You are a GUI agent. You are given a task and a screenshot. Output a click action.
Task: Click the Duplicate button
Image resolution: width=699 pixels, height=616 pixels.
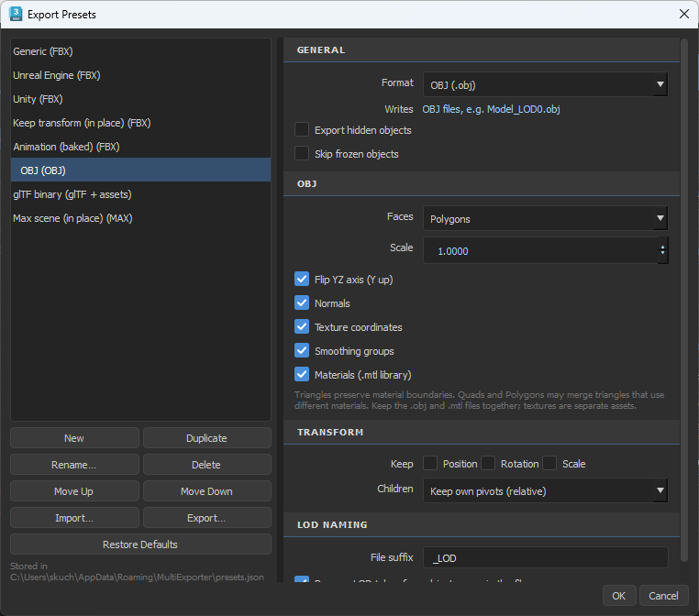206,438
